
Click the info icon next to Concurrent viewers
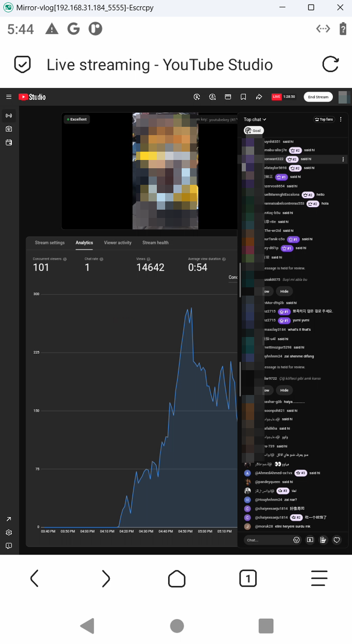tap(65, 259)
